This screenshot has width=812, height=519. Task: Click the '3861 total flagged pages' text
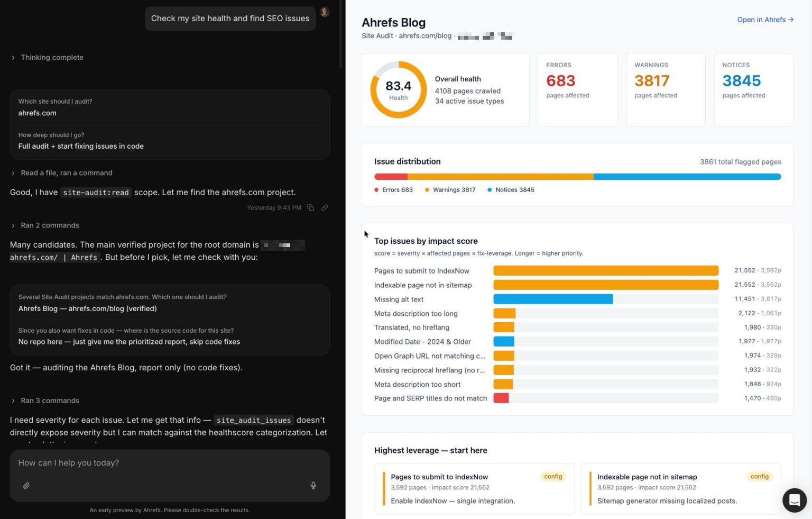[x=741, y=162]
